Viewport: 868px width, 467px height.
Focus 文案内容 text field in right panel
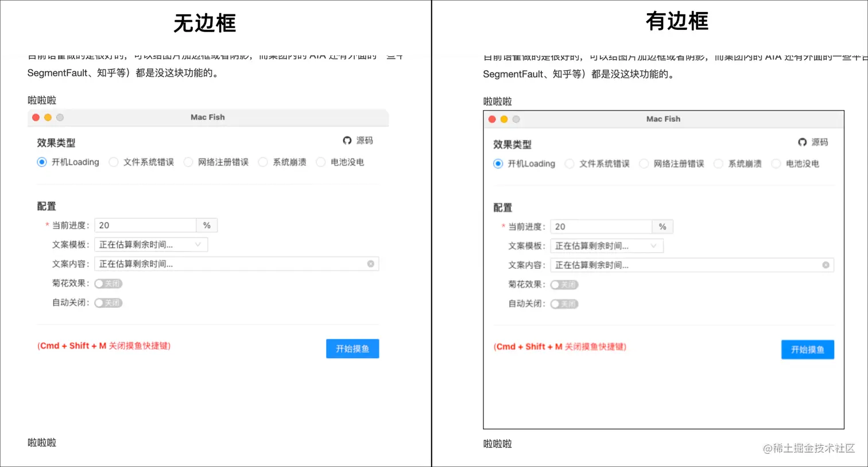tap(692, 265)
